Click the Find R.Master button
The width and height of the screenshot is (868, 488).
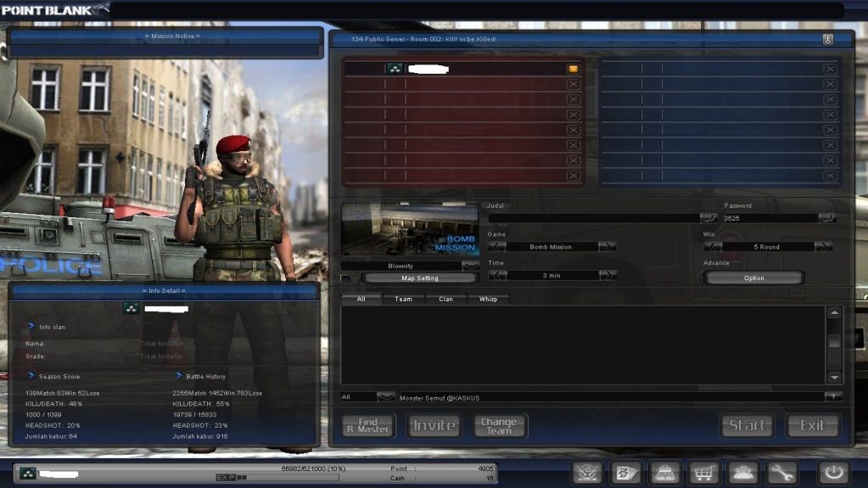pos(368,425)
